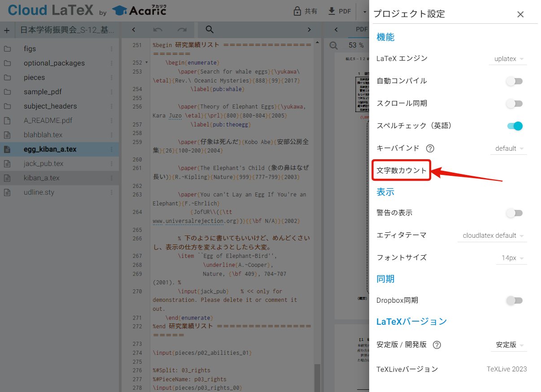Open options menu for blahblah.tex
The image size is (541, 392).
(x=112, y=135)
